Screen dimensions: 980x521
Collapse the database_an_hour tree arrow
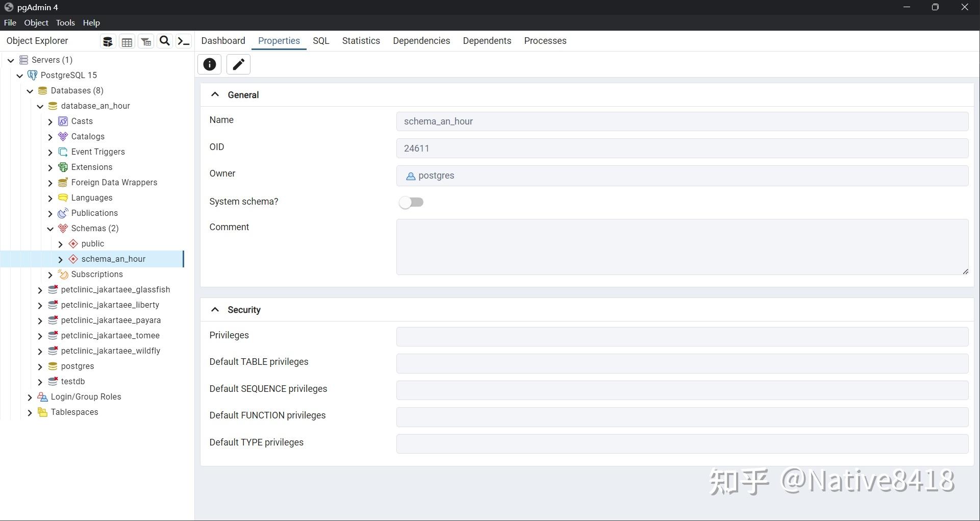pyautogui.click(x=40, y=106)
